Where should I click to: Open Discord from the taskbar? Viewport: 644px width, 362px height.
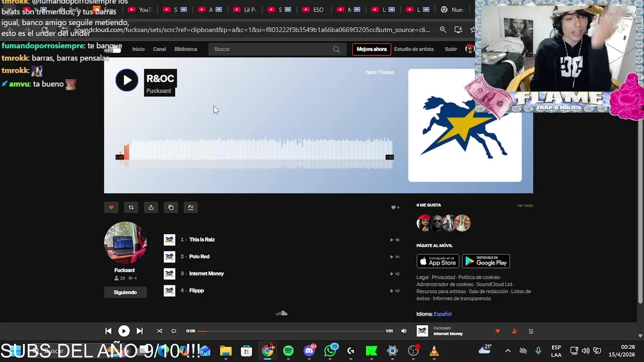click(309, 351)
